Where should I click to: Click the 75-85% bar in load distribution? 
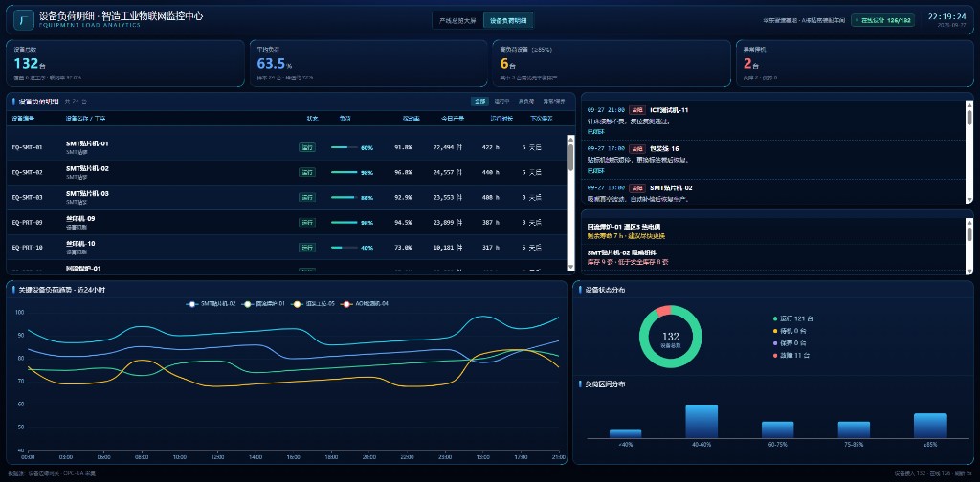[x=854, y=429]
